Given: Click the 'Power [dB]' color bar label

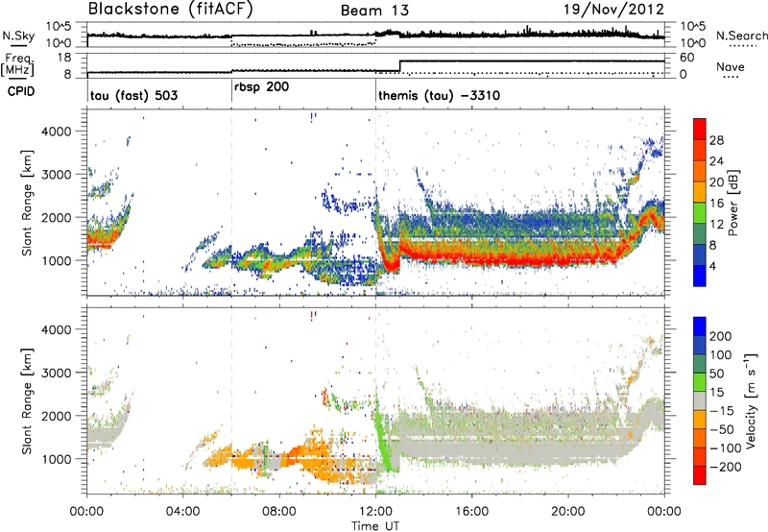Looking at the screenshot, I should [732, 203].
